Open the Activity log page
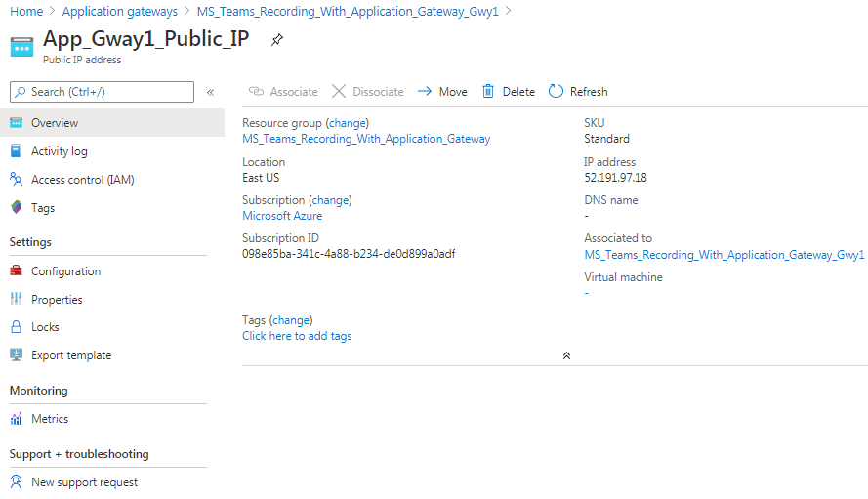This screenshot has width=868, height=499. click(60, 150)
